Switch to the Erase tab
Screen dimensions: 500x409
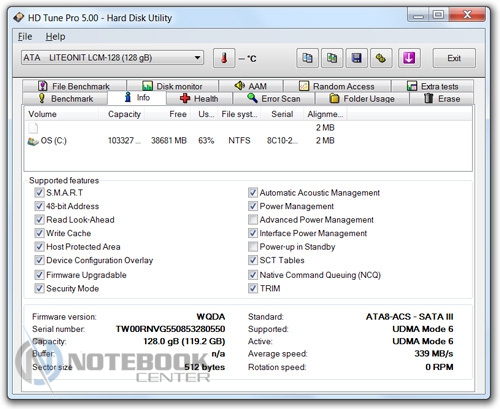442,99
